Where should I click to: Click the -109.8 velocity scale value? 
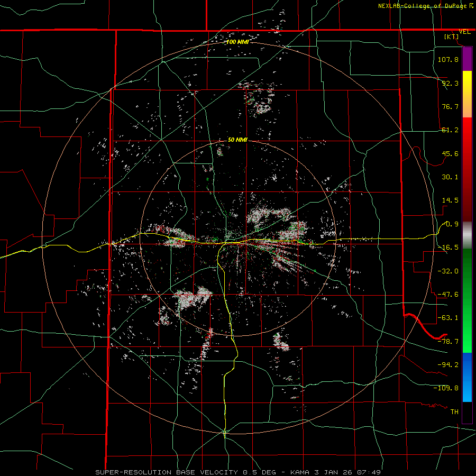tap(446, 388)
